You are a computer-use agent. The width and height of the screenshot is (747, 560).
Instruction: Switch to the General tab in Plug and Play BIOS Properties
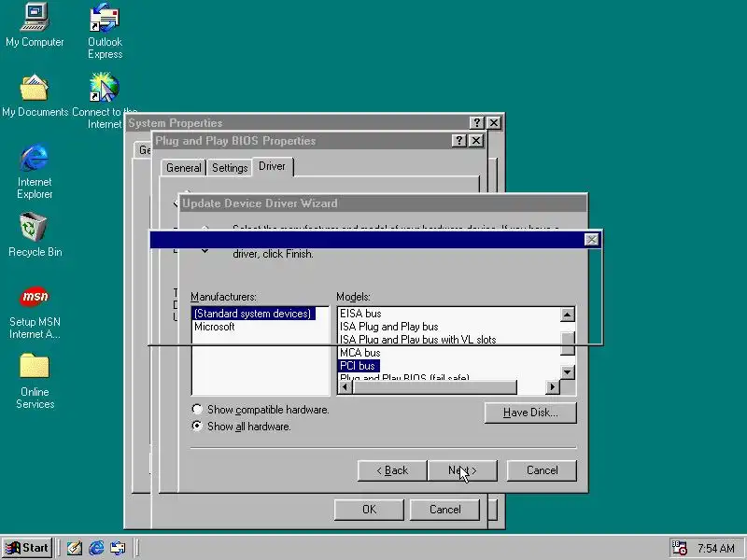183,168
